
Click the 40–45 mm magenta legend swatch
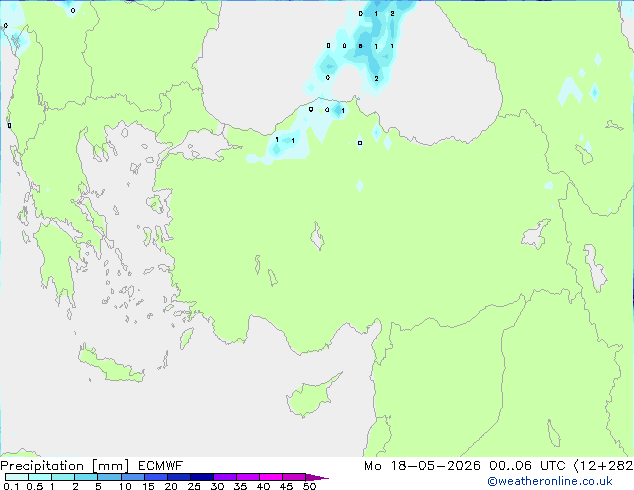tap(271, 477)
